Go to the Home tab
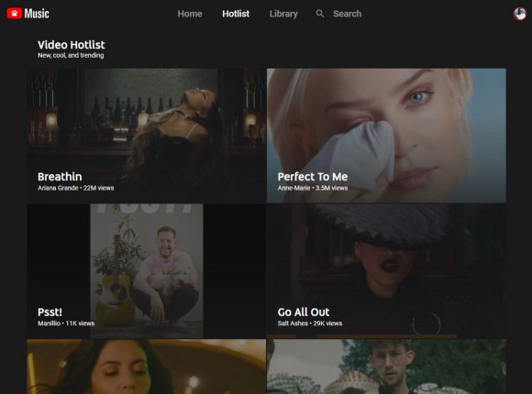532x394 pixels. [x=190, y=14]
